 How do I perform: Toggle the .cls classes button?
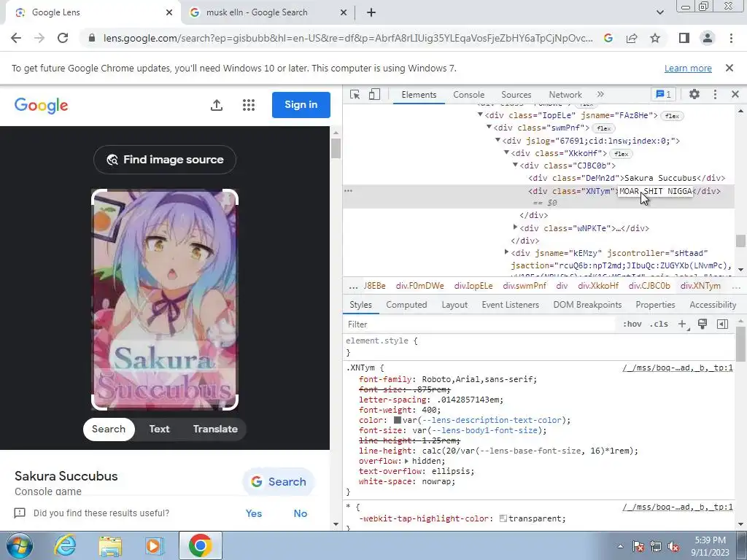tap(659, 324)
